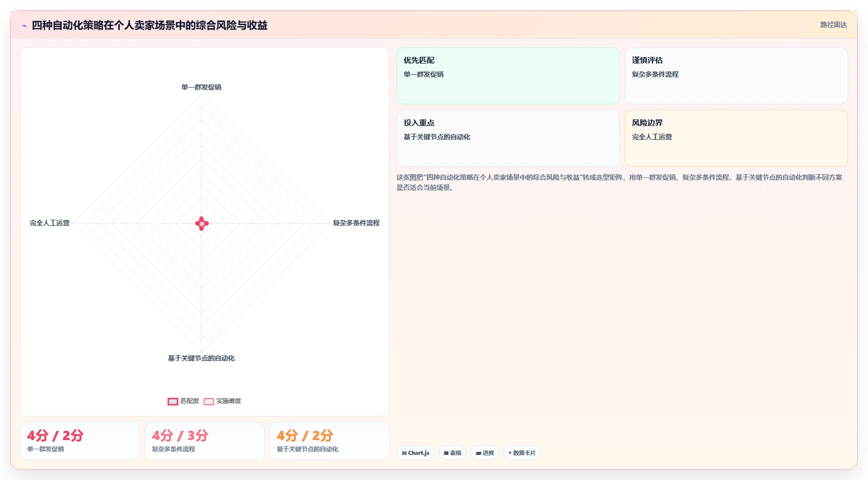Select the 谨慎评估 card
Image resolution: width=868 pixels, height=480 pixels.
click(736, 76)
